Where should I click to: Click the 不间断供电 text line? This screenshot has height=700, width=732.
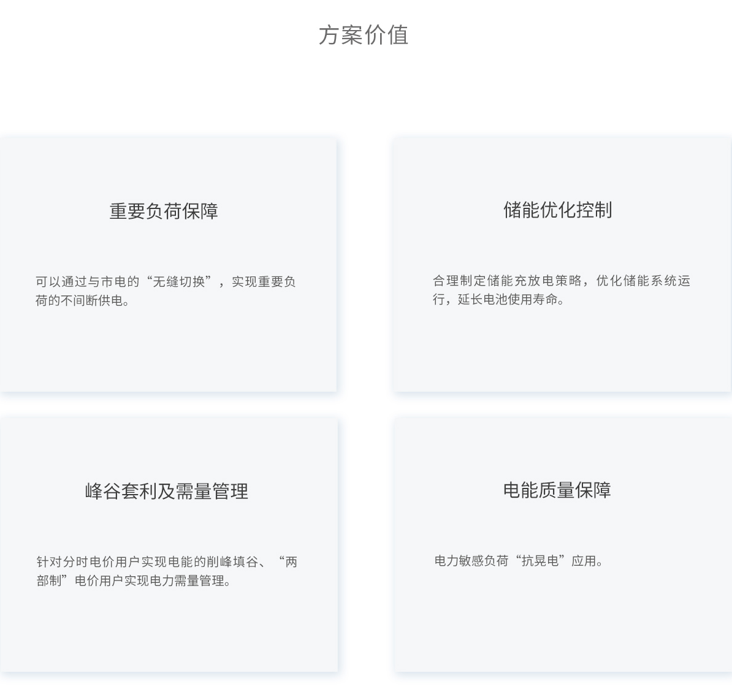85,301
